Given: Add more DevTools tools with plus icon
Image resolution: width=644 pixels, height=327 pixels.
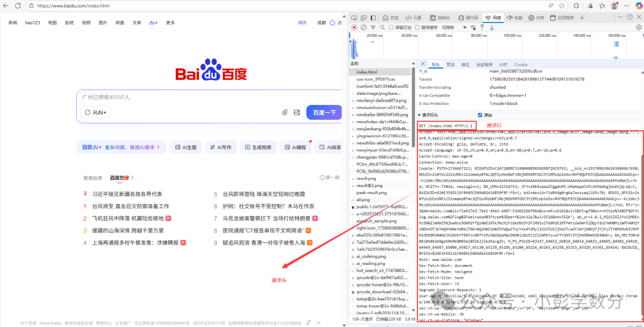Looking at the screenshot, I should [x=581, y=18].
